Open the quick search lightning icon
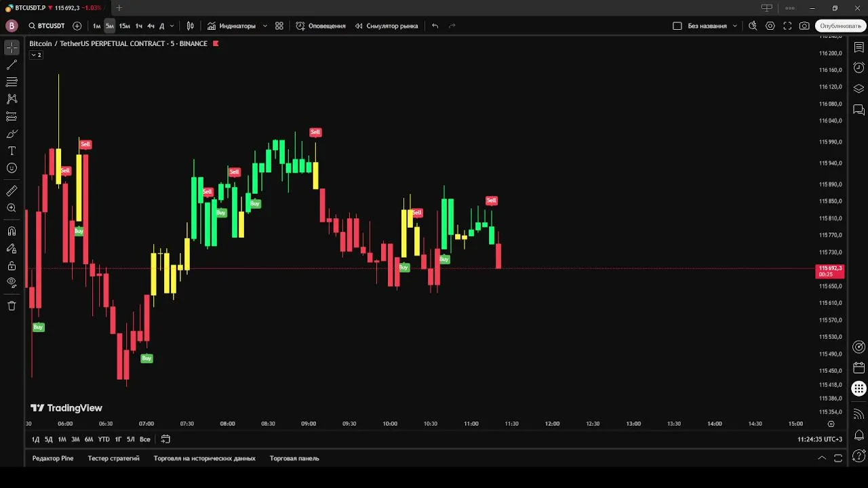The image size is (868, 488). point(753,26)
